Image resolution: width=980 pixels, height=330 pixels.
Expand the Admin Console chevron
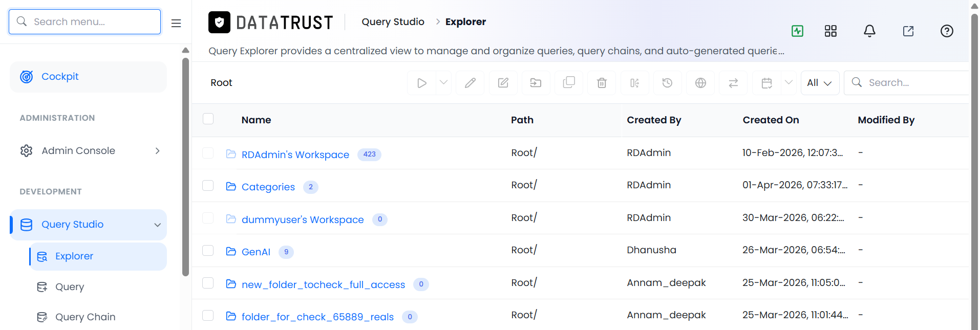click(158, 150)
